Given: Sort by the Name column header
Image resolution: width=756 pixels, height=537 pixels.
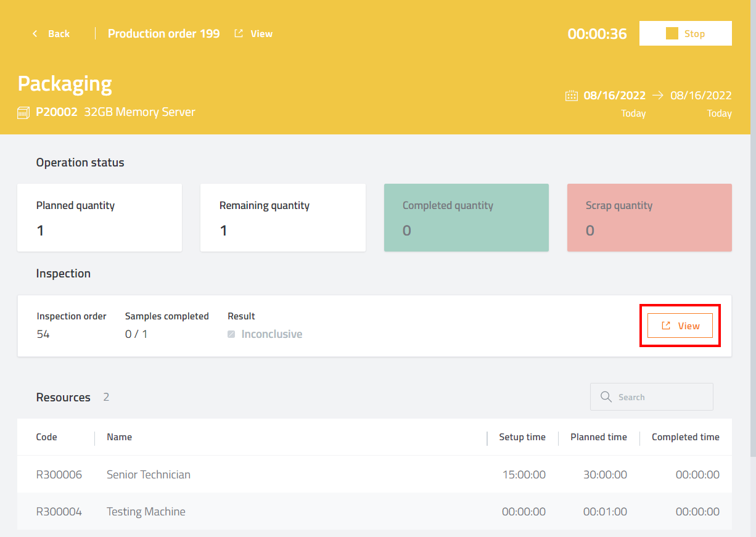Looking at the screenshot, I should pos(119,437).
